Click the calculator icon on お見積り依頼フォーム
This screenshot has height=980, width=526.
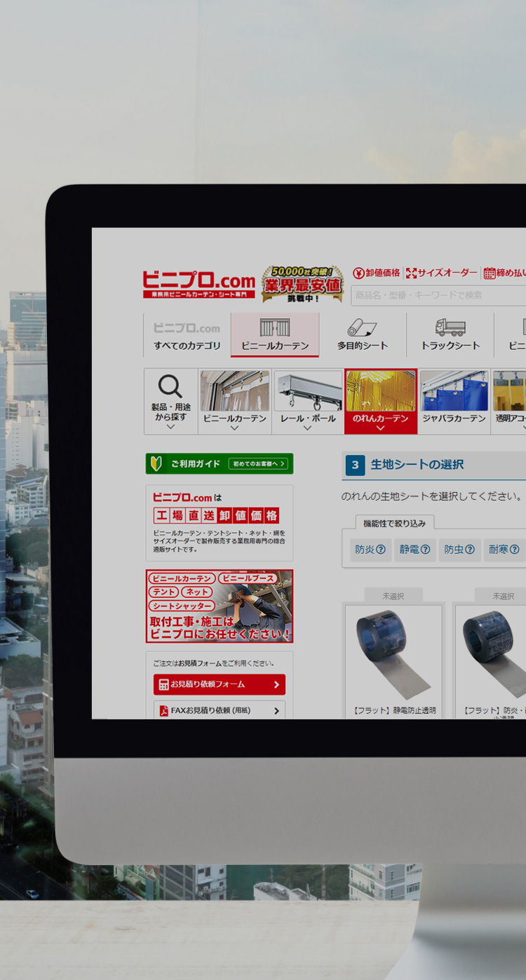click(163, 684)
